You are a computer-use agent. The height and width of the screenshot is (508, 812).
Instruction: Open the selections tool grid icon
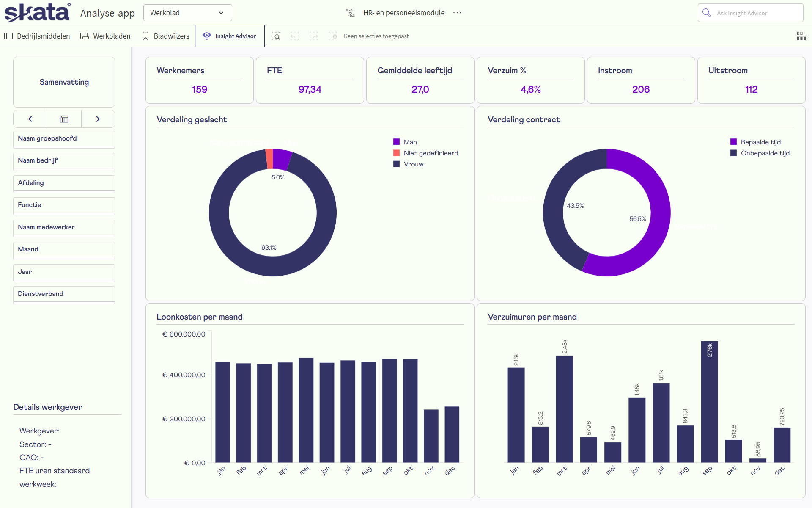(x=801, y=36)
